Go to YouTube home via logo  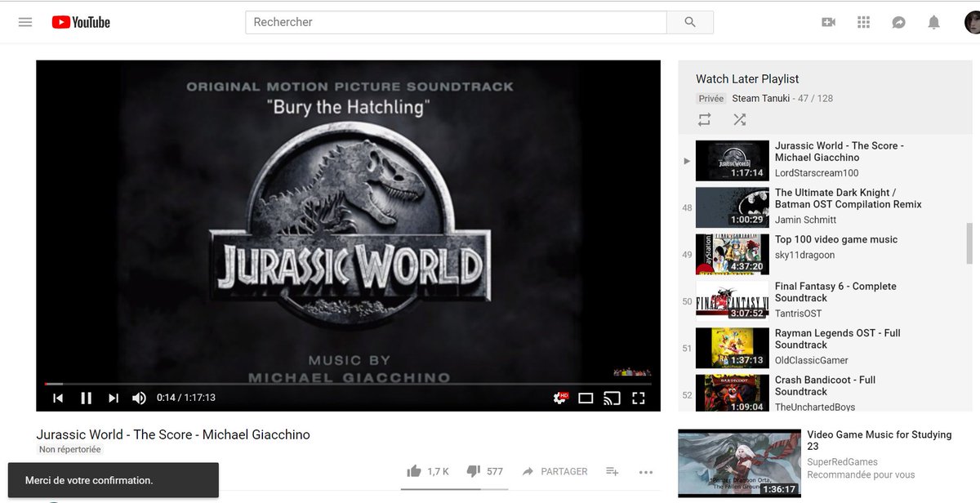81,22
